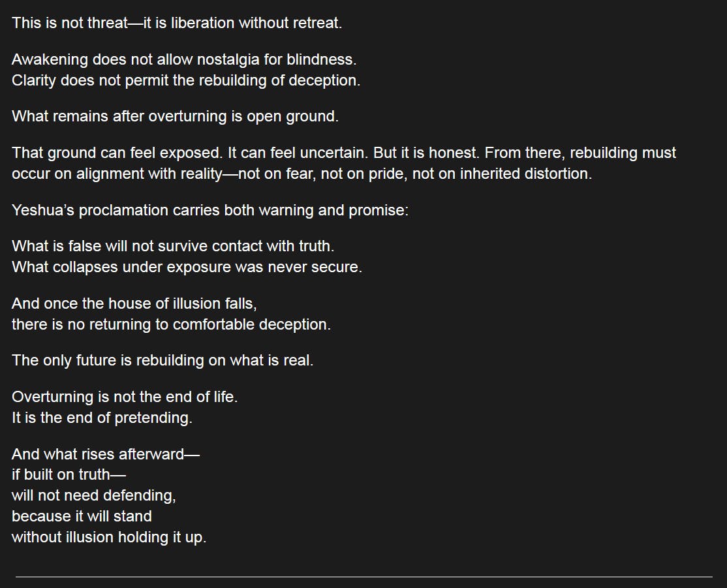Screen dimensions: 727x588
Task: Click the horizontal divider line below the text
Action: [x=363, y=577]
